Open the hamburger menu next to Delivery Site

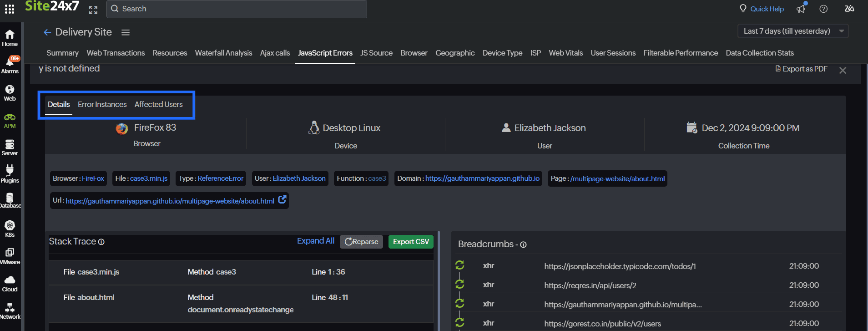(126, 32)
